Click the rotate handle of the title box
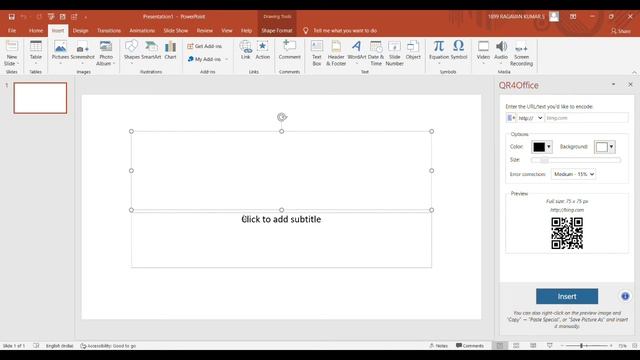 pos(282,117)
